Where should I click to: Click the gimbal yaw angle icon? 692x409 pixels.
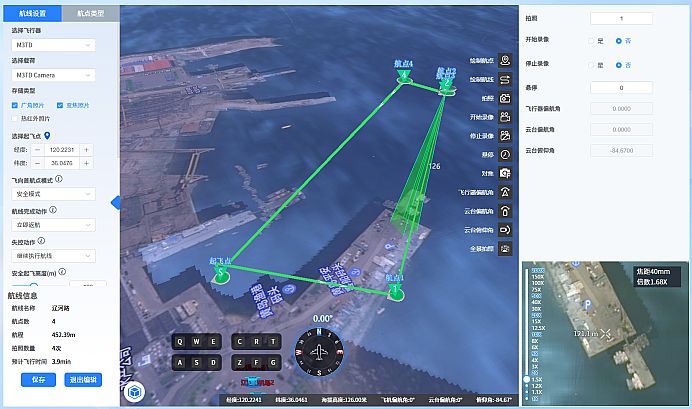pos(505,211)
